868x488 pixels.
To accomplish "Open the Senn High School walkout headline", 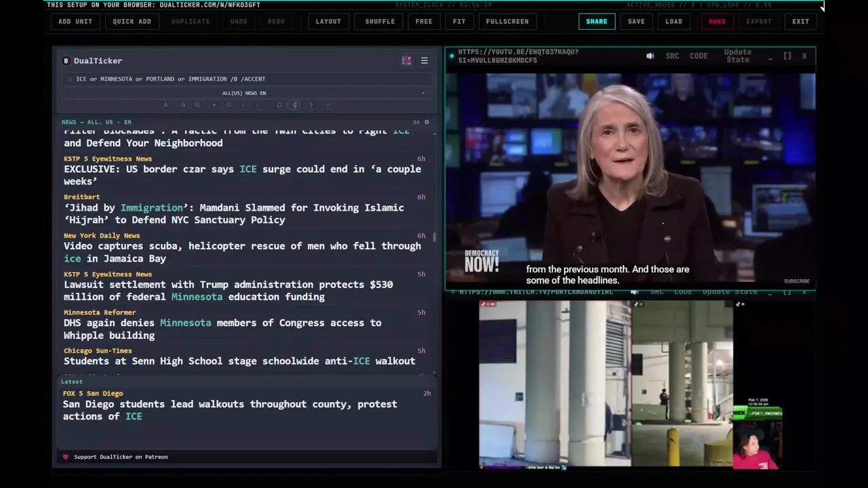I will (239, 361).
